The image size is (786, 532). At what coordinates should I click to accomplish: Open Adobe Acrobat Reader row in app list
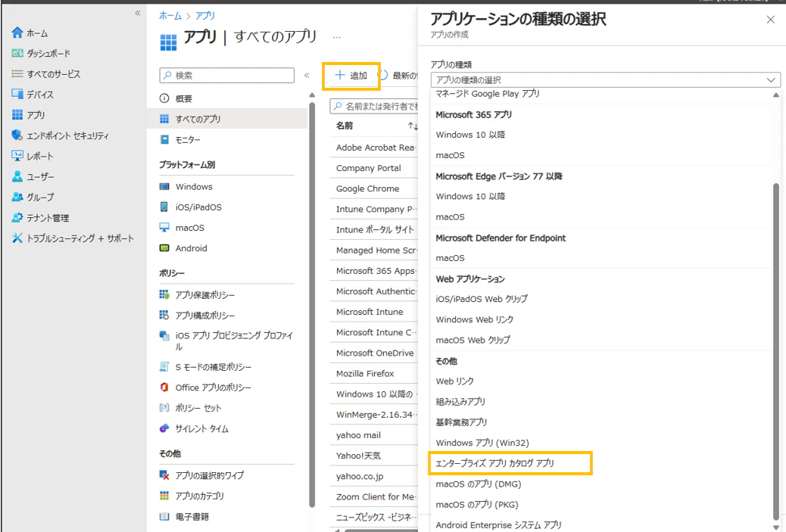[374, 148]
